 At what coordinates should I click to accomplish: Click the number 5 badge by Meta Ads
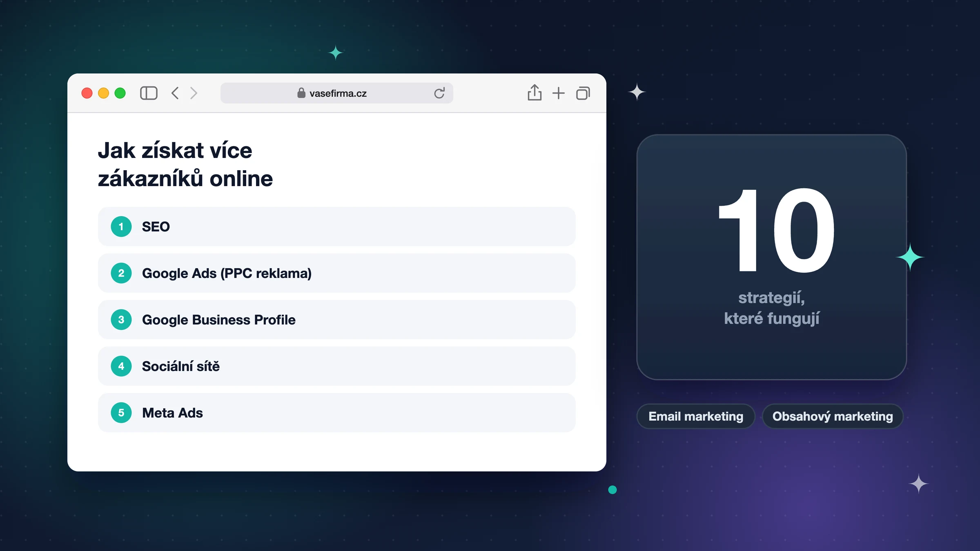click(121, 413)
